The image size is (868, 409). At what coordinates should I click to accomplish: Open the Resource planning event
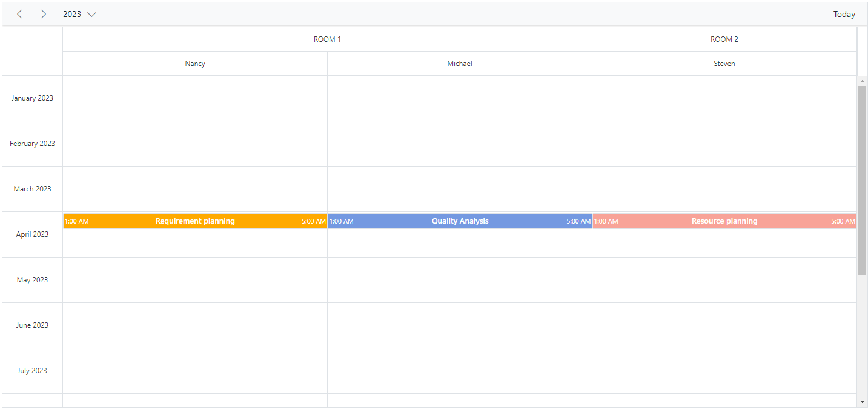coord(724,221)
